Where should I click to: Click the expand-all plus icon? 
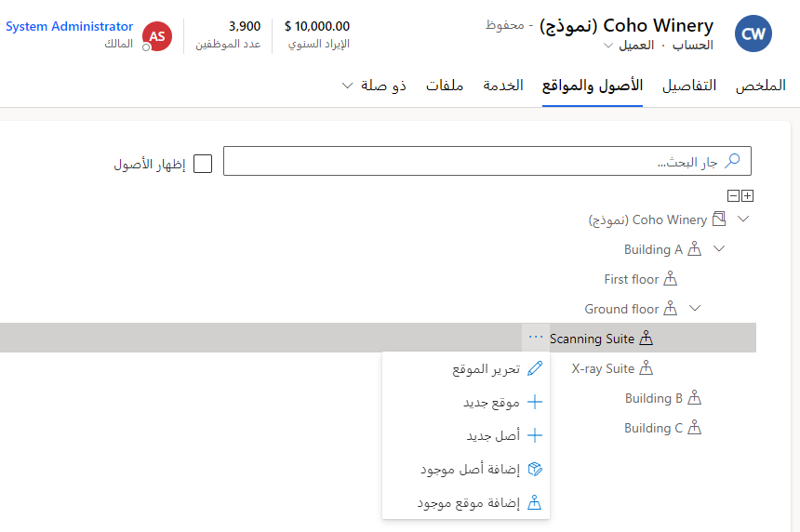748,196
